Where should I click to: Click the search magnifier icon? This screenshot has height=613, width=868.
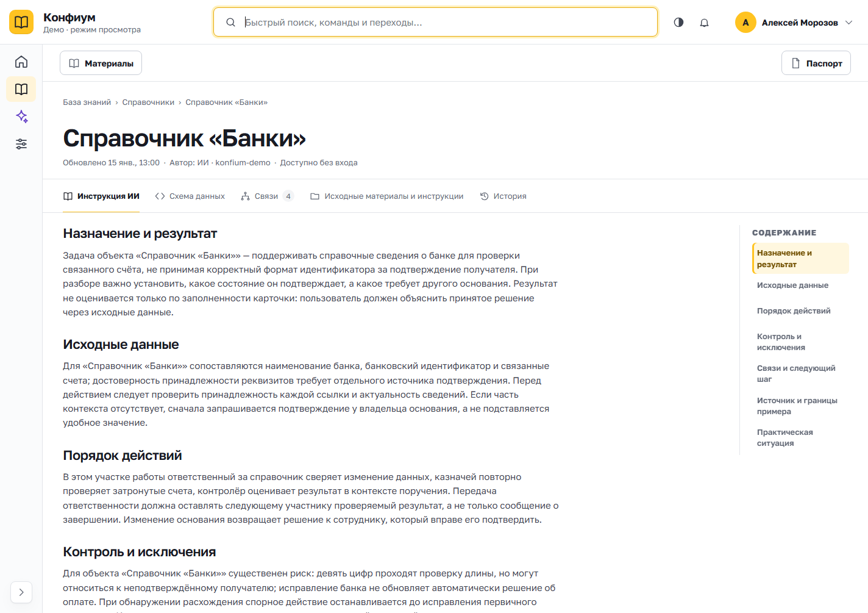(230, 23)
